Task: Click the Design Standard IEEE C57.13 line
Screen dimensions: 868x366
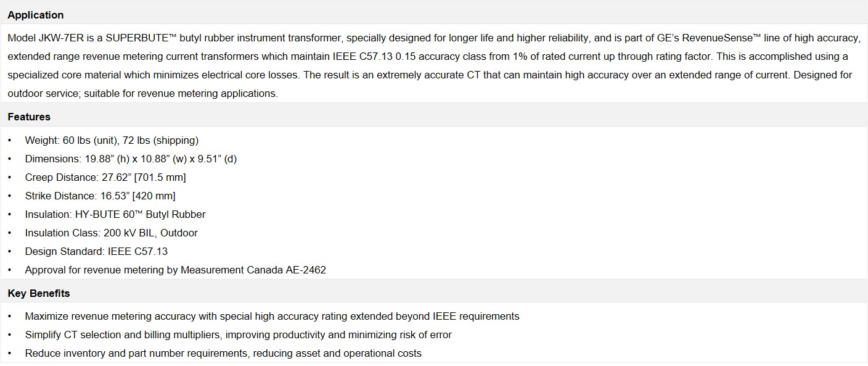Action: point(96,251)
